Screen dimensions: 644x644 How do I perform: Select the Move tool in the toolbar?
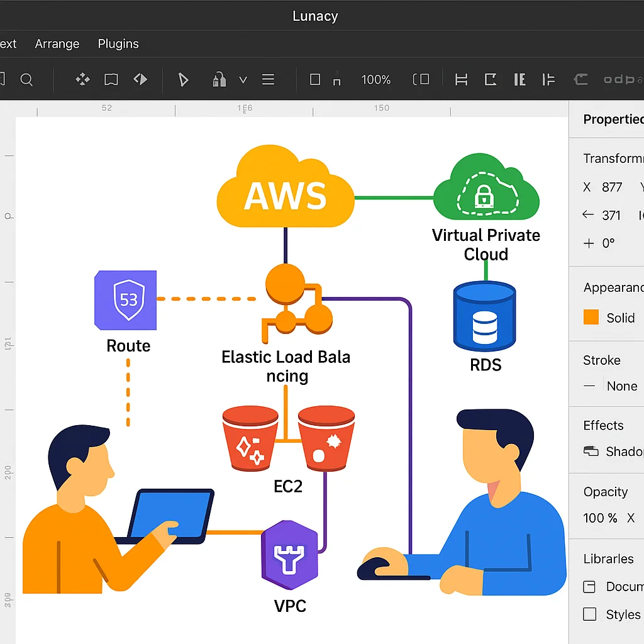pyautogui.click(x=81, y=80)
